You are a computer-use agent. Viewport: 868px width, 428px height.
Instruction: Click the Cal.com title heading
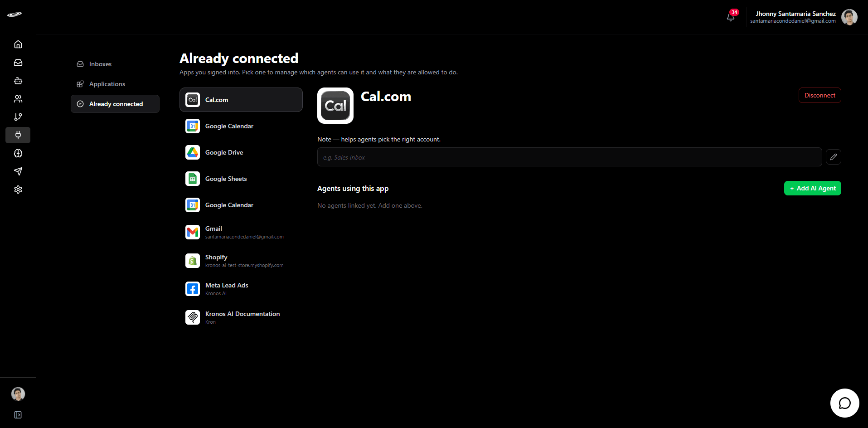pos(386,96)
